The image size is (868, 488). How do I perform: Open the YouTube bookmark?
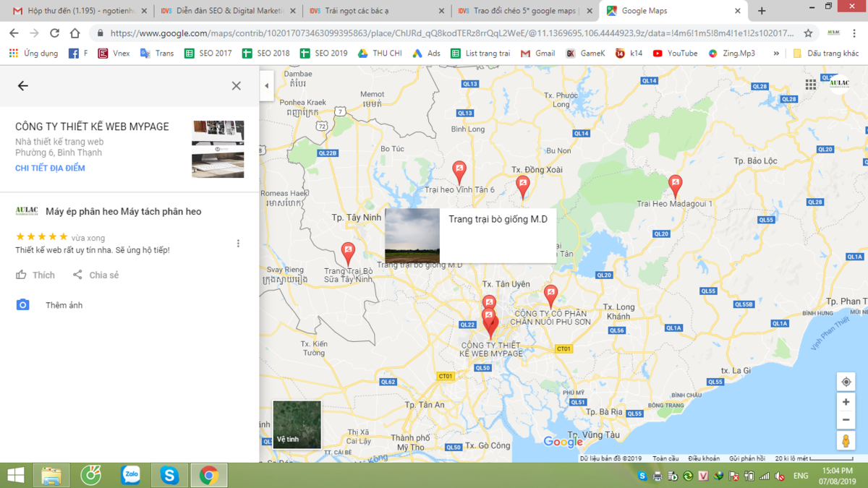tap(675, 53)
